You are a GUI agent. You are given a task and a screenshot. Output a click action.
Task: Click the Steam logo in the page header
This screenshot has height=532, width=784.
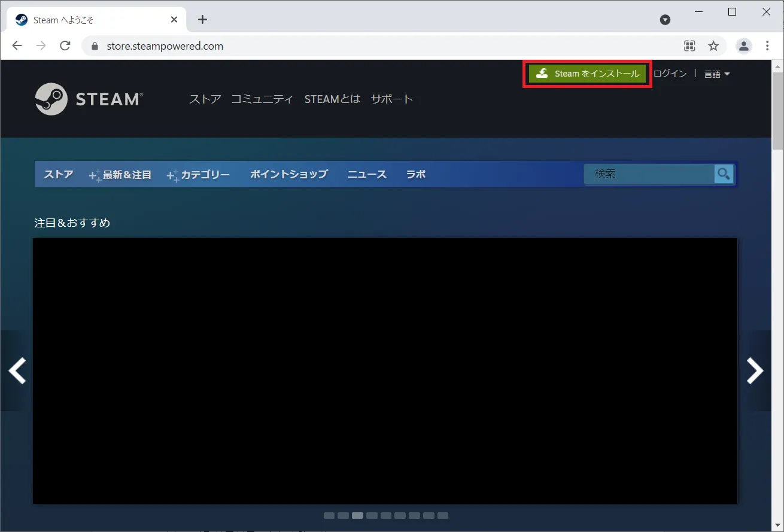(x=89, y=99)
